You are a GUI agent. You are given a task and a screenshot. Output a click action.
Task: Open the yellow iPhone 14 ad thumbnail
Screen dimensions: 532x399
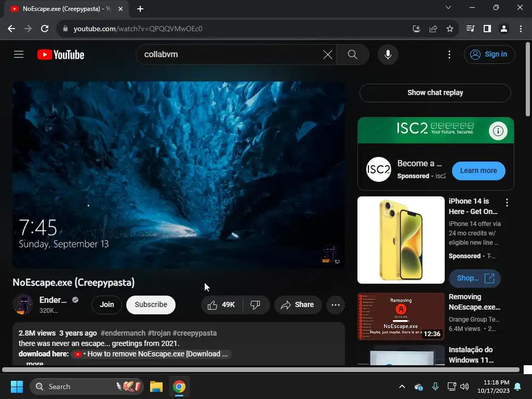(x=401, y=240)
